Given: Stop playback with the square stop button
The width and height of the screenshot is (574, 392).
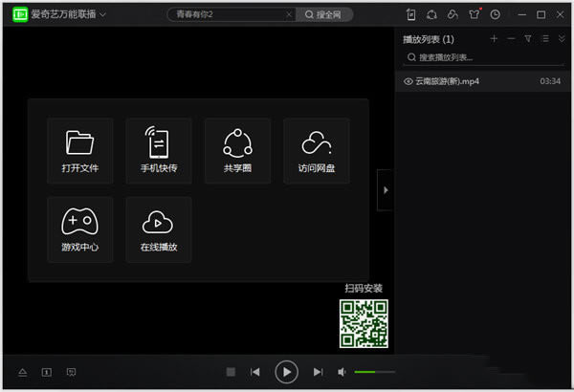Looking at the screenshot, I should [x=231, y=372].
